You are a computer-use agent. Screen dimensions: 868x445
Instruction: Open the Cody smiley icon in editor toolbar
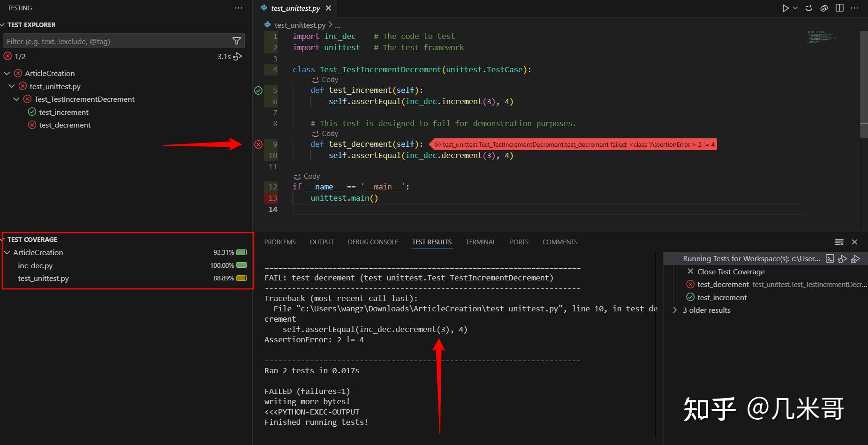[x=809, y=8]
